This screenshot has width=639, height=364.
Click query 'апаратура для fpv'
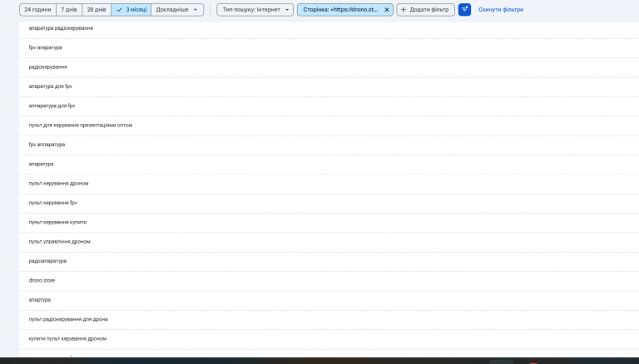[50, 86]
